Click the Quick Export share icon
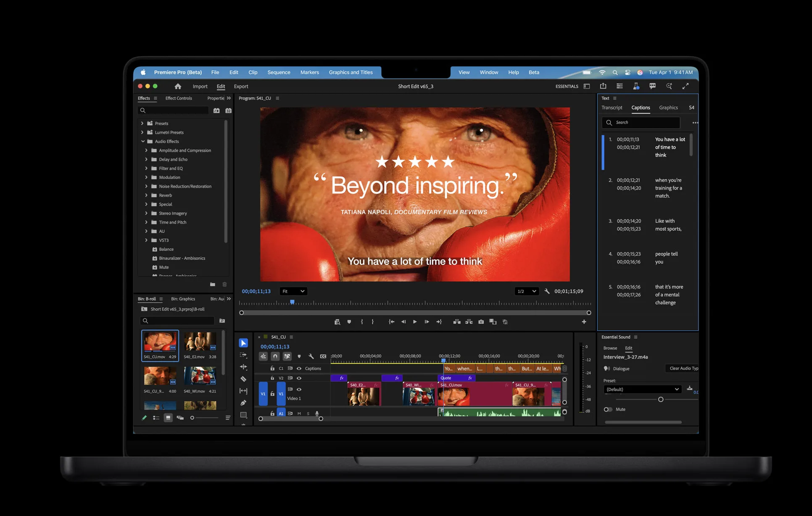812x516 pixels. tap(603, 86)
